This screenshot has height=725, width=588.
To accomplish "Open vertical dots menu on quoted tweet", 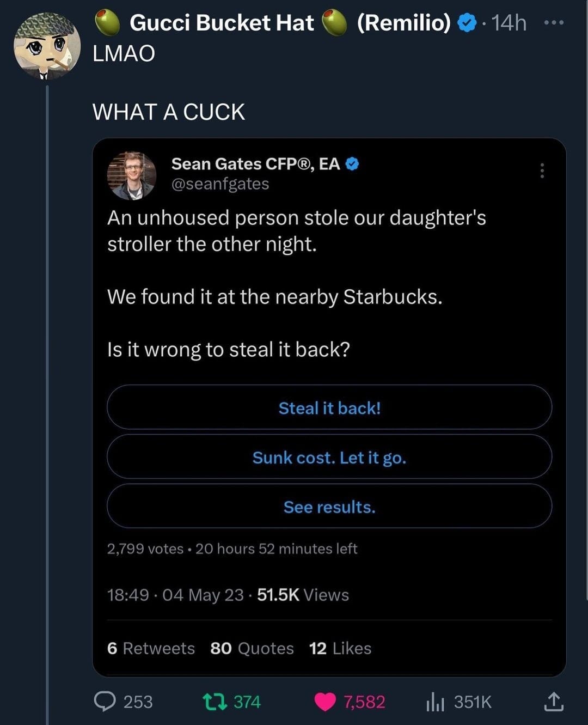I will (x=542, y=170).
